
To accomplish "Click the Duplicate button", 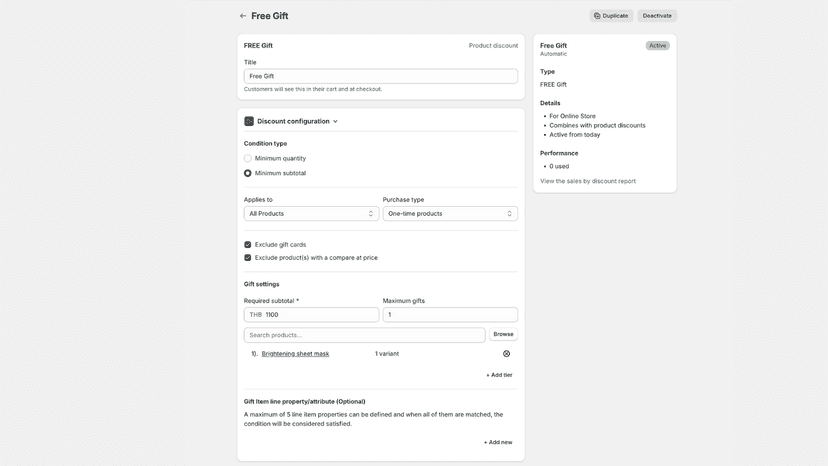I will pyautogui.click(x=611, y=16).
